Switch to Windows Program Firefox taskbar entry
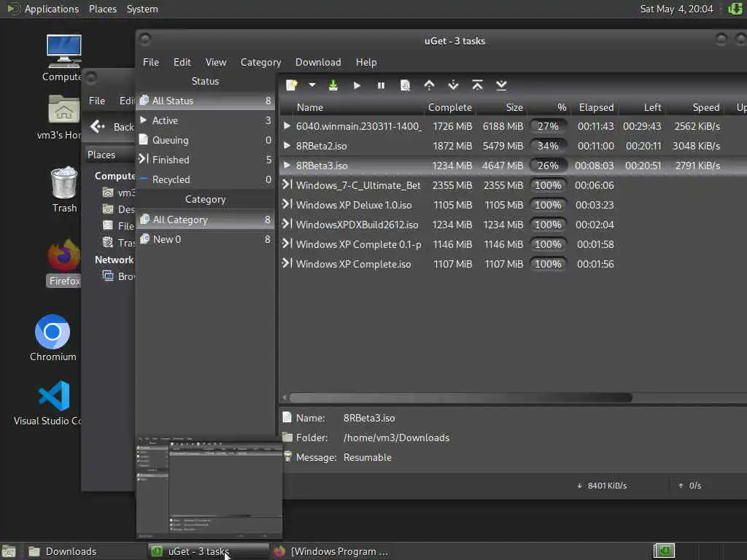 (x=332, y=551)
